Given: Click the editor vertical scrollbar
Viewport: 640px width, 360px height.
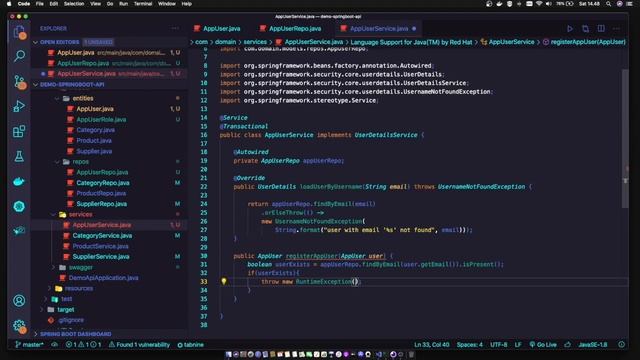Looking at the screenshot, I should click(x=625, y=139).
